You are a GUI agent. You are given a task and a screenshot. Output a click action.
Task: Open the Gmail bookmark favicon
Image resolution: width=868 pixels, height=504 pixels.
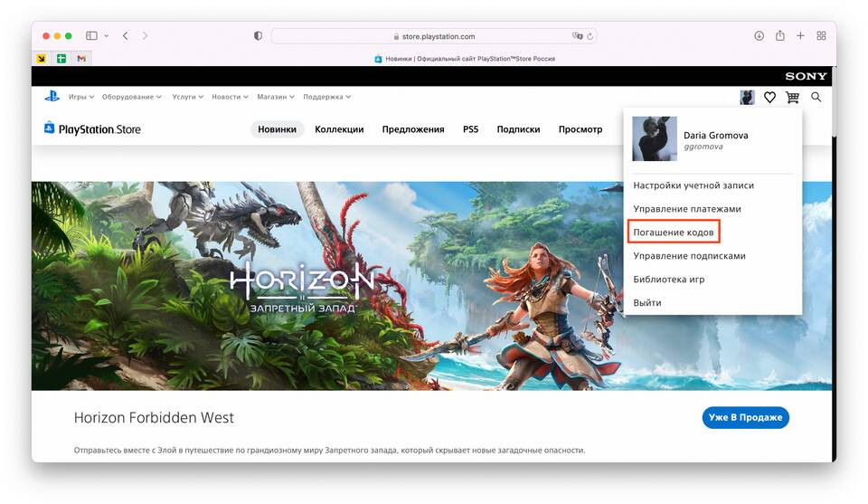[x=81, y=58]
